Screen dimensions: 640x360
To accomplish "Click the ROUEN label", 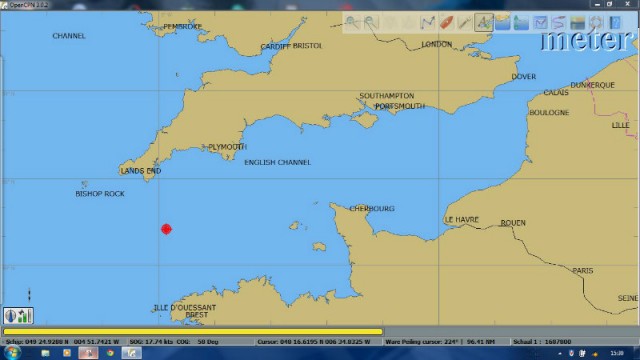I will point(513,223).
